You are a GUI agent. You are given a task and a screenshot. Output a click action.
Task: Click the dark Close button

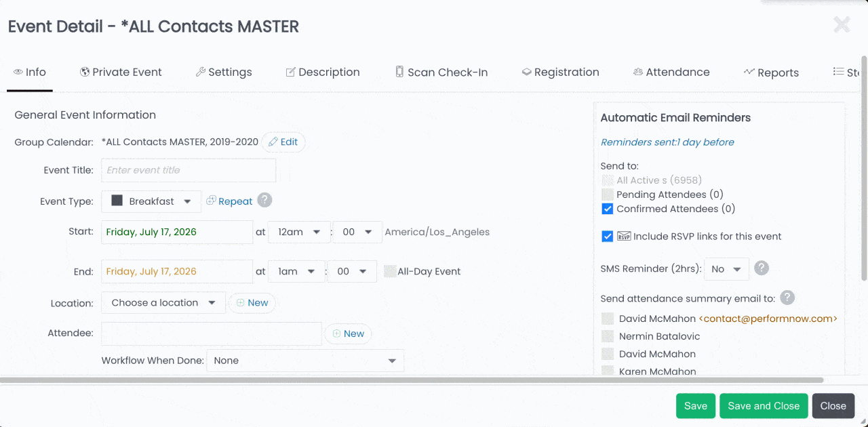[x=833, y=406]
